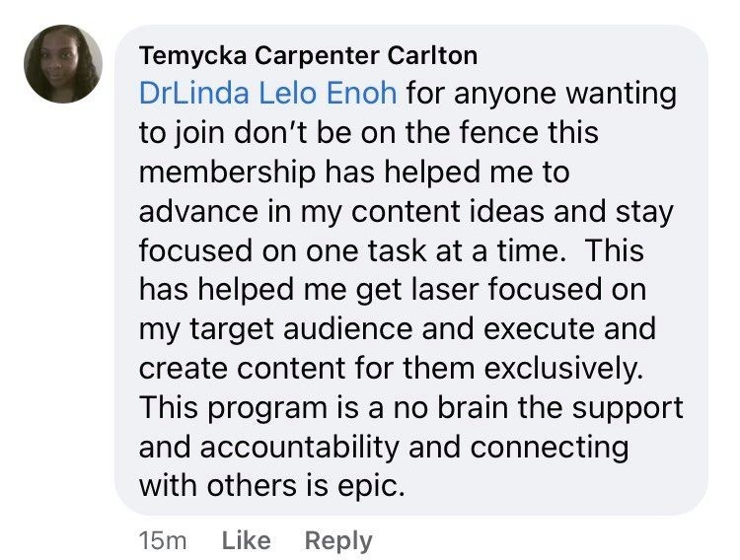Like Temycka's comment

(247, 540)
